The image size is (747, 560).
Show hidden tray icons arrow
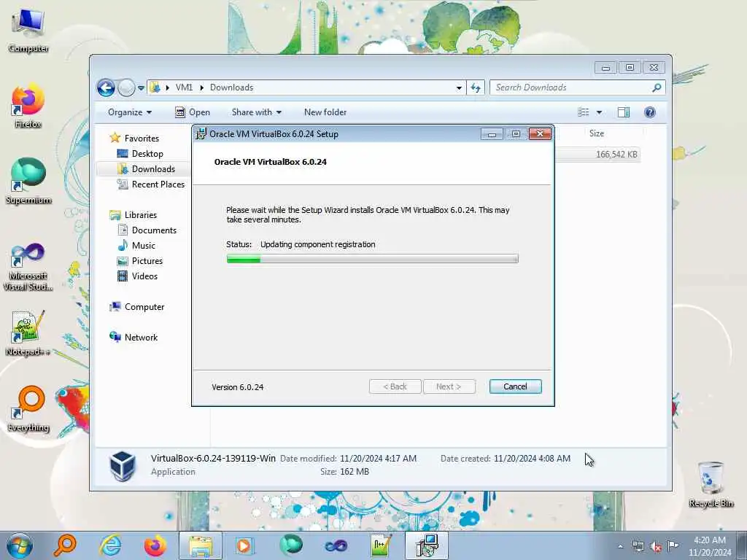point(620,546)
